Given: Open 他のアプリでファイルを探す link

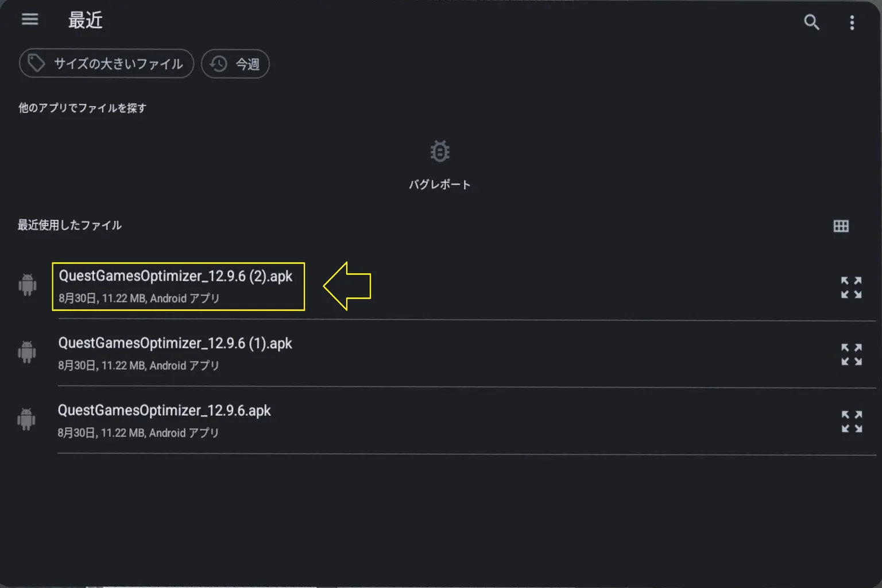Looking at the screenshot, I should click(x=82, y=107).
